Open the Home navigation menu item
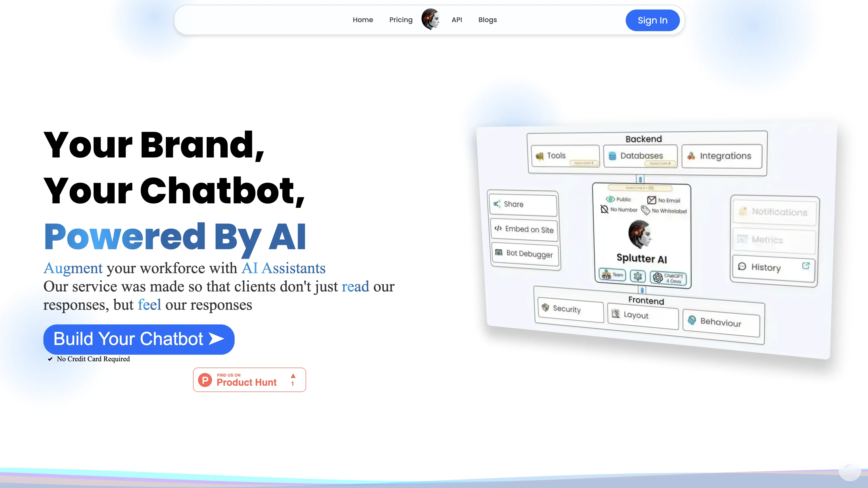 363,20
